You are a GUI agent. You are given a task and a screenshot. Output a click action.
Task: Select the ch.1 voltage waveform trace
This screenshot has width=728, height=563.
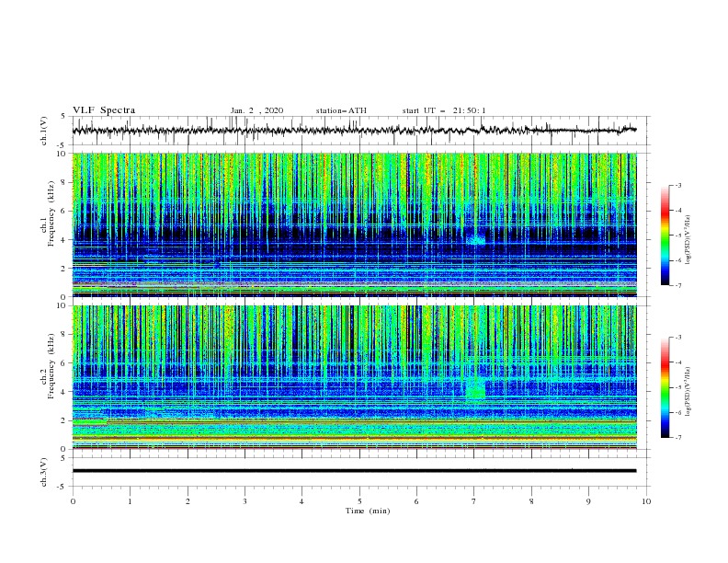coord(354,131)
